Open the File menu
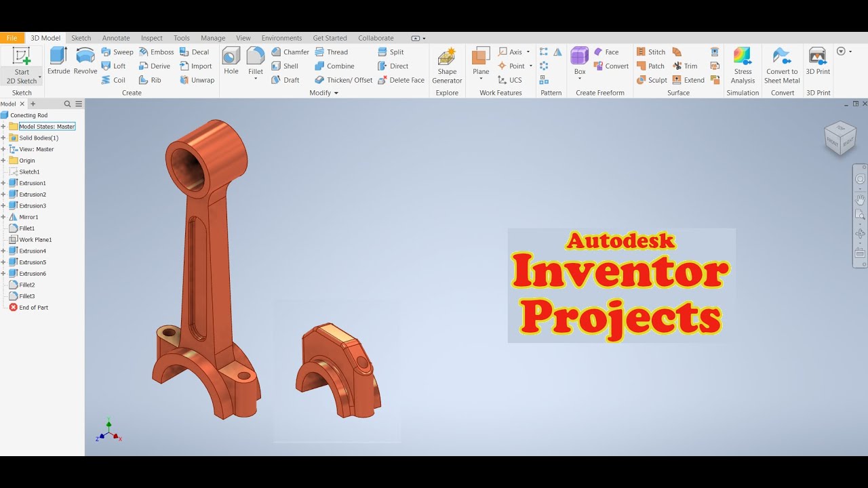 (12, 38)
